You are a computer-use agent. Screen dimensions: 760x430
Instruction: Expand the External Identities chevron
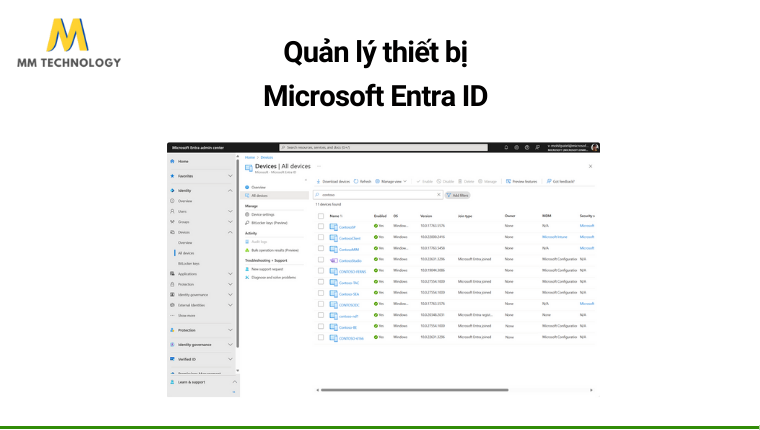coord(230,305)
